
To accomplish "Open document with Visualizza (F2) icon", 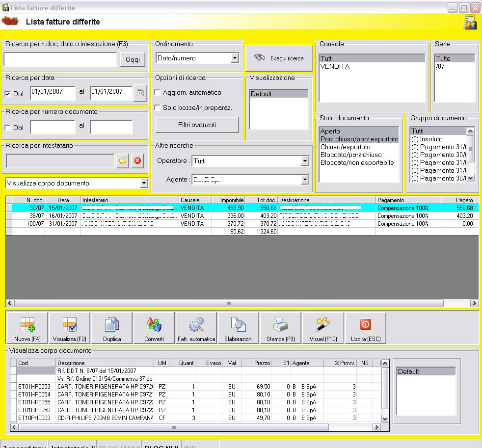I will [69, 328].
